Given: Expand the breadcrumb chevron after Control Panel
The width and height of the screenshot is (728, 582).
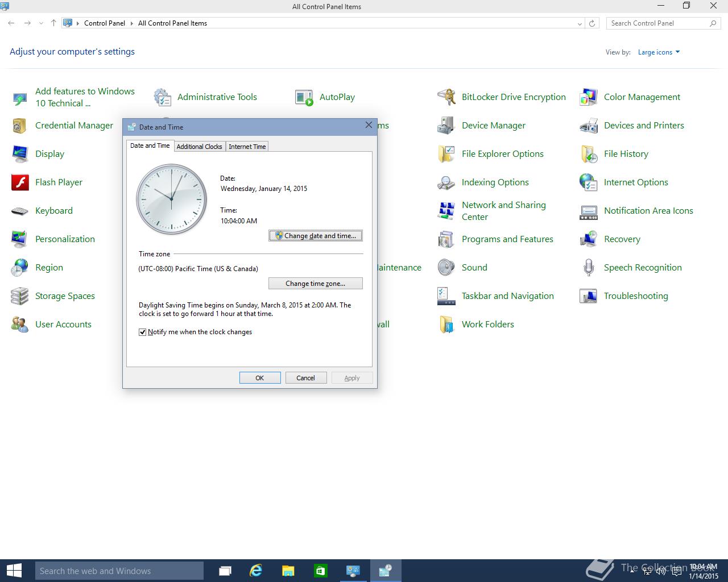Looking at the screenshot, I should point(131,23).
